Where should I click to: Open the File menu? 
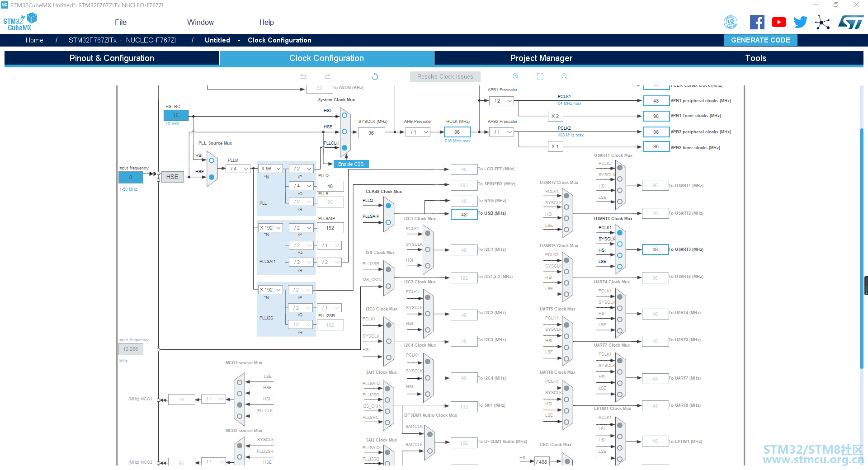121,22
